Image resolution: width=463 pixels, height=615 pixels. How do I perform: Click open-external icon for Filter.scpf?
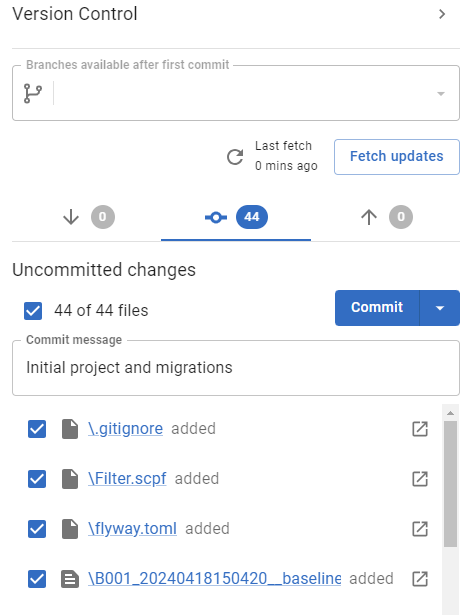pyautogui.click(x=420, y=479)
